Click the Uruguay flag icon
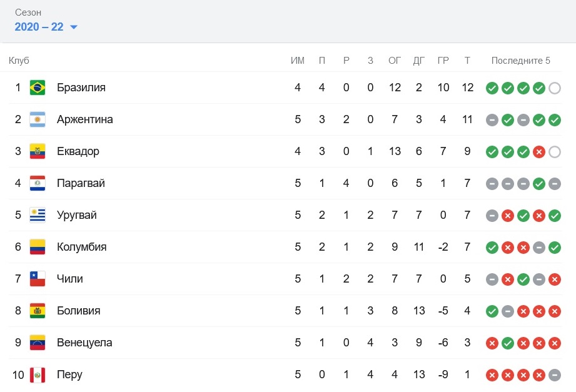This screenshot has width=576, height=392. click(38, 215)
